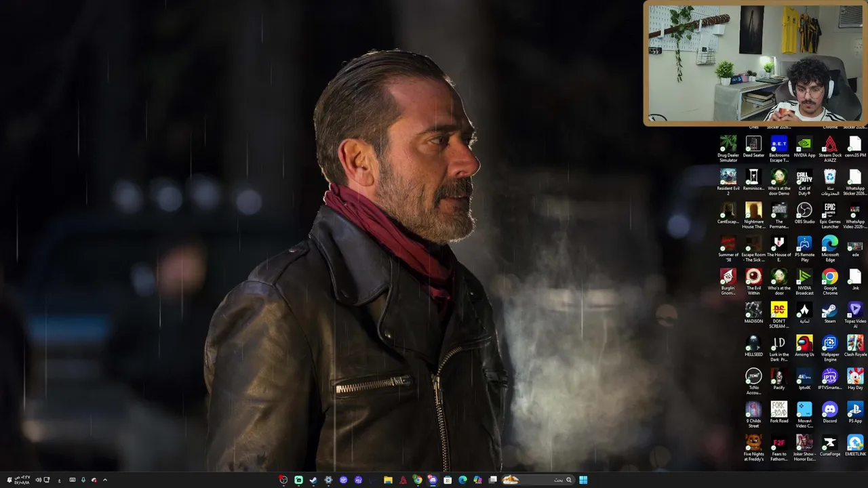The height and width of the screenshot is (488, 868).
Task: Open Microsoft Edge from the taskbar
Action: (x=462, y=480)
